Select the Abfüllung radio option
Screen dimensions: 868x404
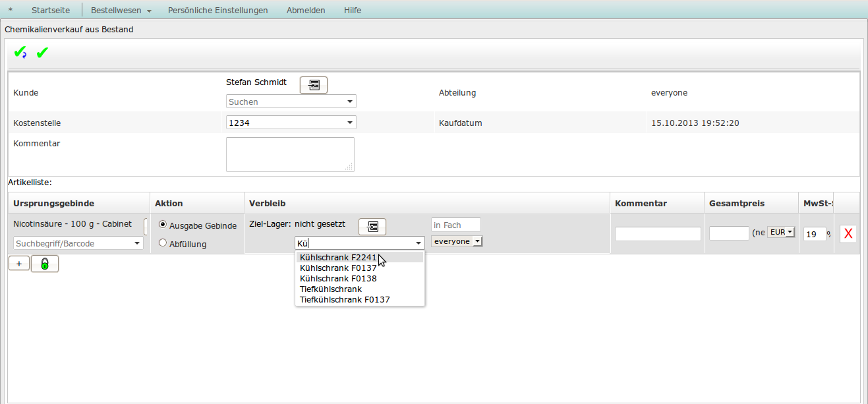pos(163,243)
